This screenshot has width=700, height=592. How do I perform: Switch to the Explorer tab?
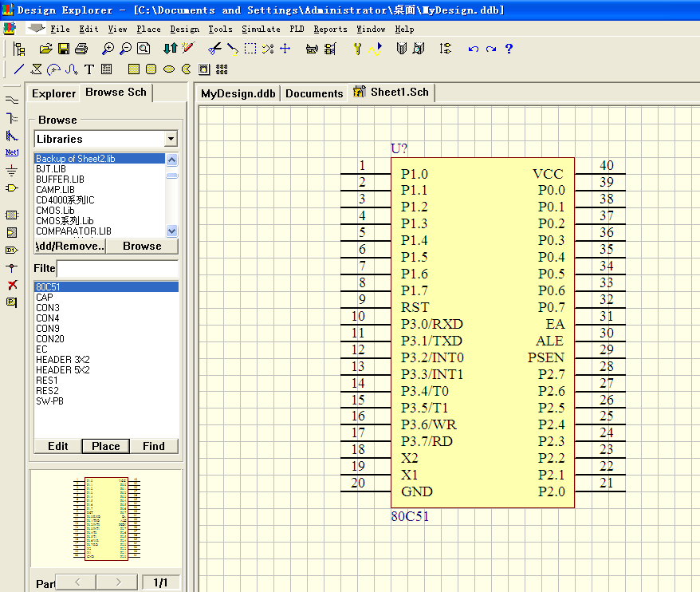53,93
